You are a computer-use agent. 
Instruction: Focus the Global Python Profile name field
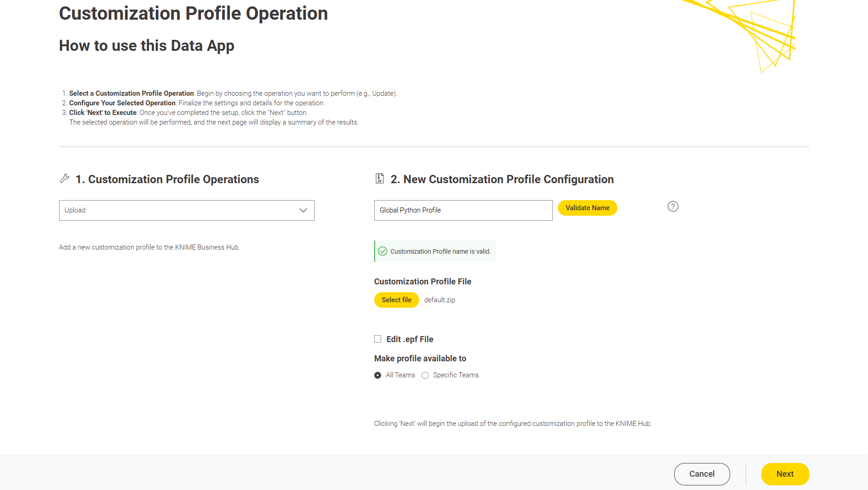point(463,210)
